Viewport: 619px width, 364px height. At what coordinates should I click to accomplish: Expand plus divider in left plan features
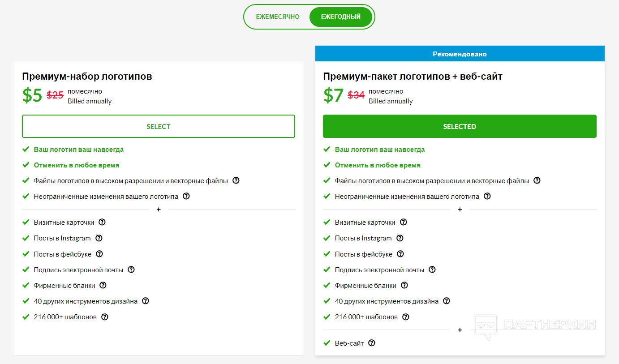(159, 210)
